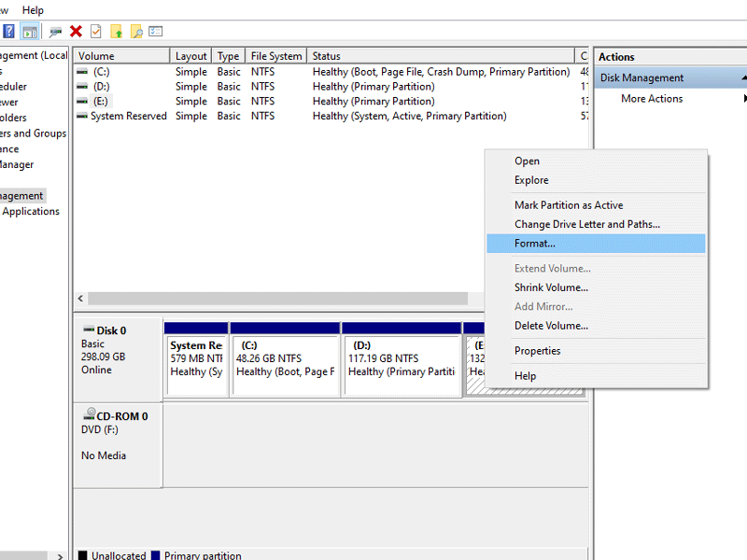The width and height of the screenshot is (747, 560).
Task: Select Applications in the left navigation tree
Action: [31, 211]
